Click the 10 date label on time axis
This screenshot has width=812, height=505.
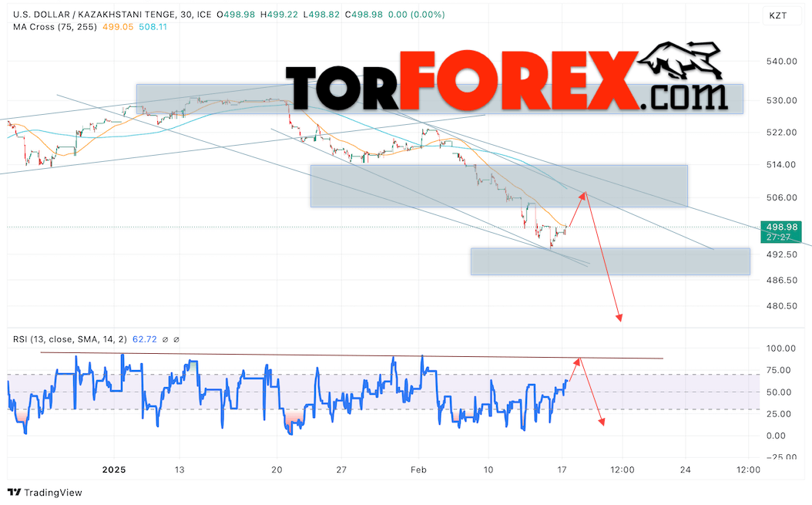click(x=488, y=470)
